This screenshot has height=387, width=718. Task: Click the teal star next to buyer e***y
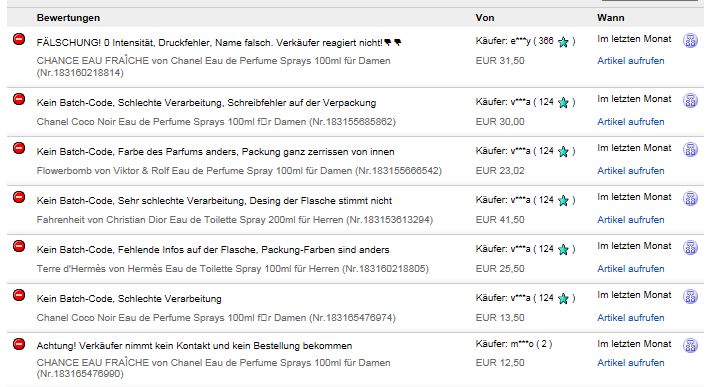[x=563, y=42]
